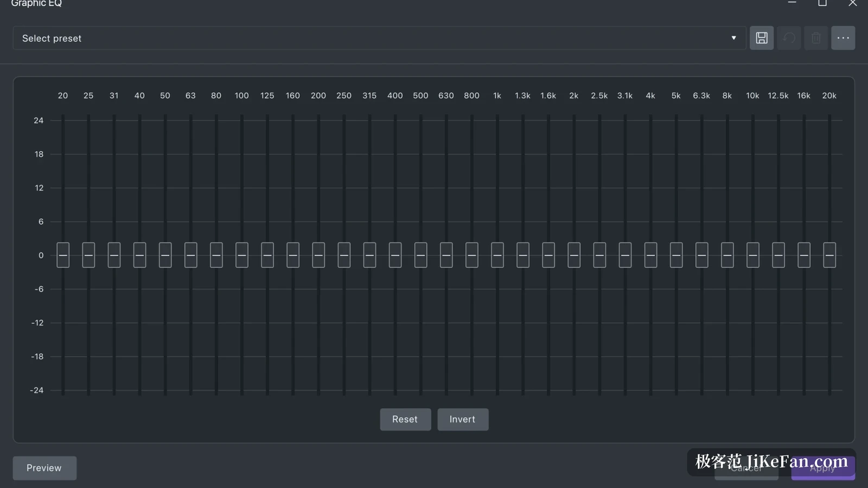Image resolution: width=868 pixels, height=488 pixels.
Task: Click the 20k band slider handle
Action: (829, 255)
